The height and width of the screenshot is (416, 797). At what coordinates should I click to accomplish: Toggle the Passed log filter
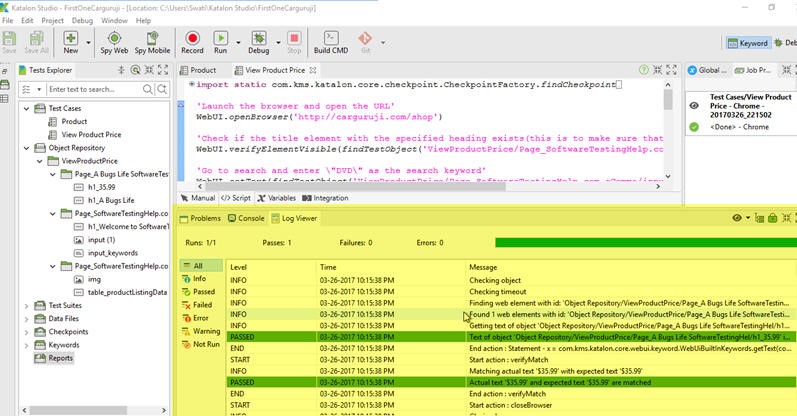[199, 291]
